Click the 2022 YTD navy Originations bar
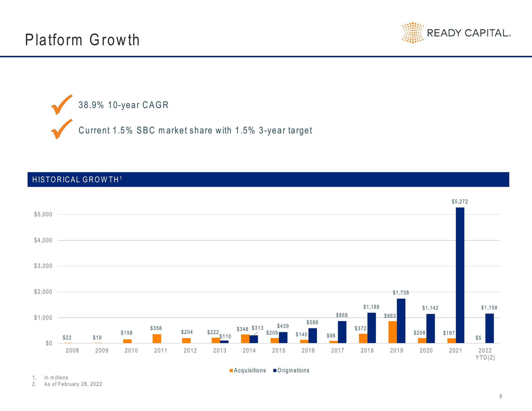532x411 pixels. tap(490, 328)
